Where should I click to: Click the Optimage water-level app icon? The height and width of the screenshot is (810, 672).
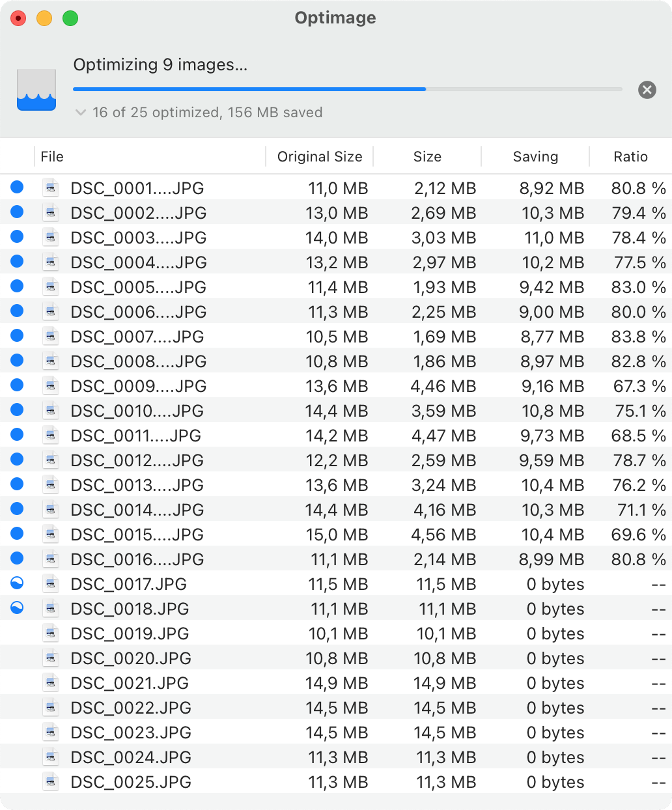pos(36,90)
